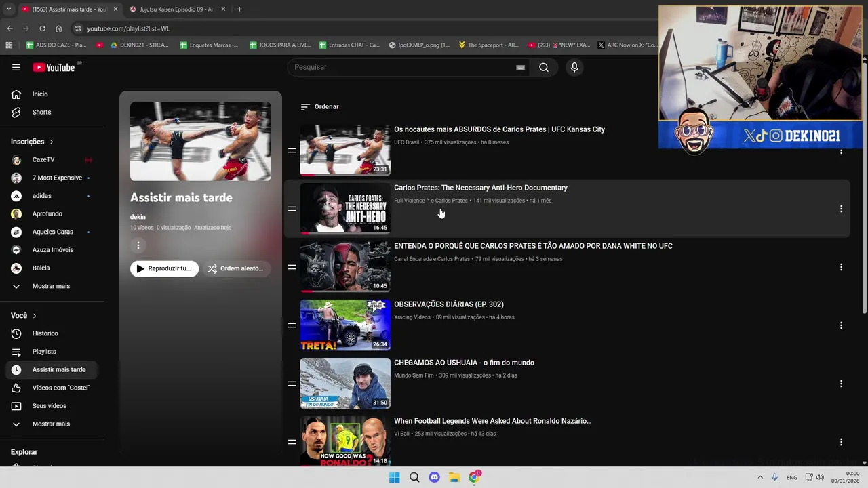Open Anti-Hero Documentary video title
The width and height of the screenshot is (868, 488).
point(481,188)
